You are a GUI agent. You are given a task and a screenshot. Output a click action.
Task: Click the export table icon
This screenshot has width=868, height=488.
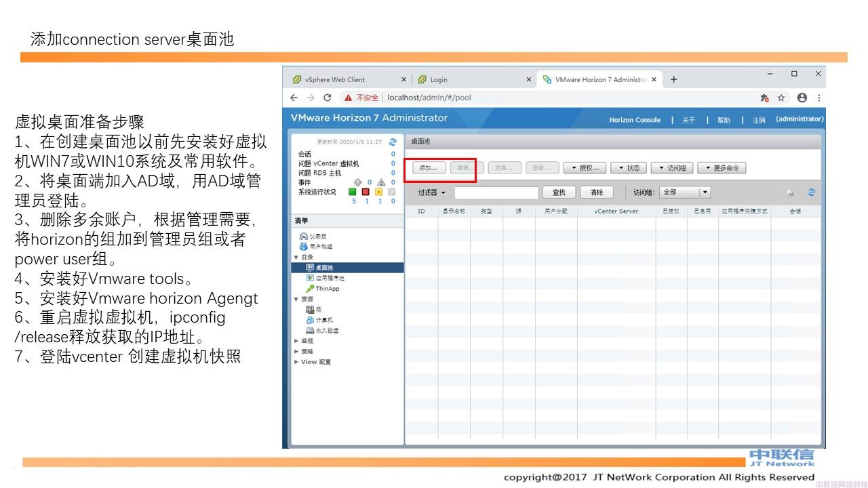click(790, 193)
